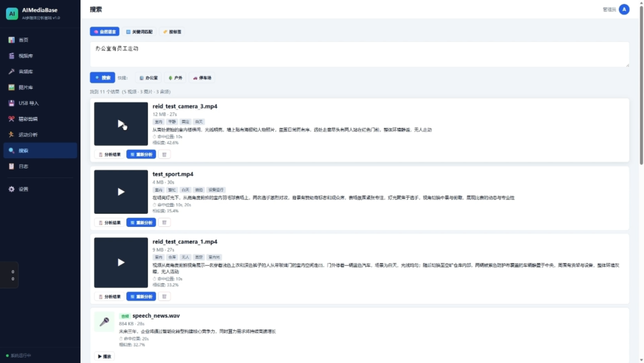The width and height of the screenshot is (644, 363).
Task: Delete reid_test_camera_1.mp4 with trash icon
Action: tap(165, 296)
